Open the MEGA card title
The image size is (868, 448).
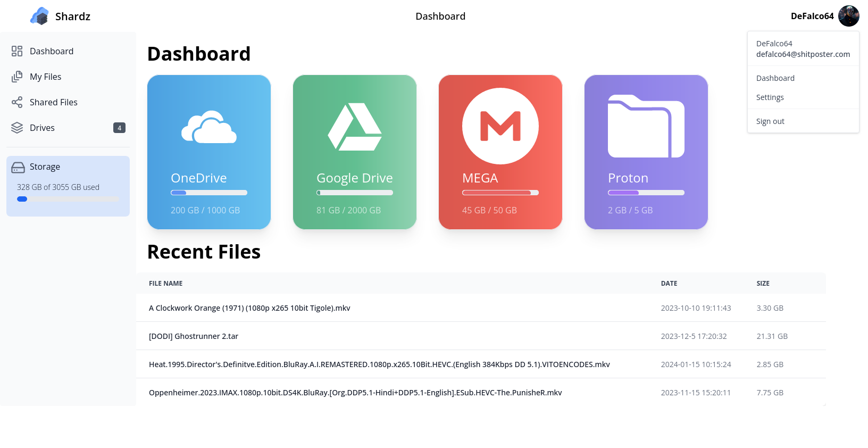(x=480, y=178)
